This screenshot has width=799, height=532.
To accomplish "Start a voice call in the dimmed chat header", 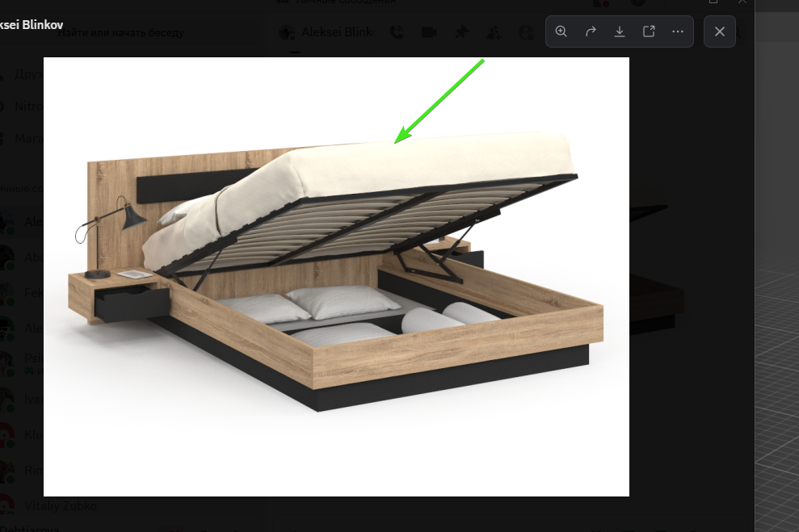I will (x=397, y=32).
